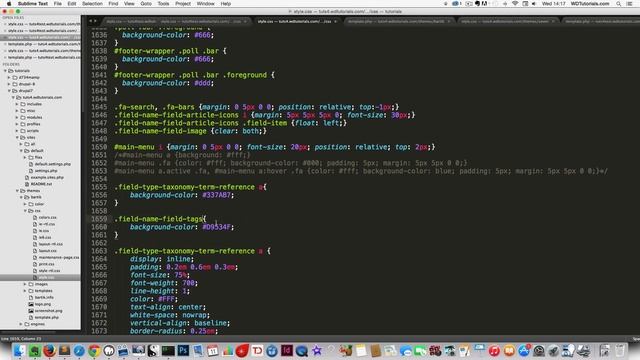Open the Find menu
The height and width of the screenshot is (360, 640).
click(113, 4)
